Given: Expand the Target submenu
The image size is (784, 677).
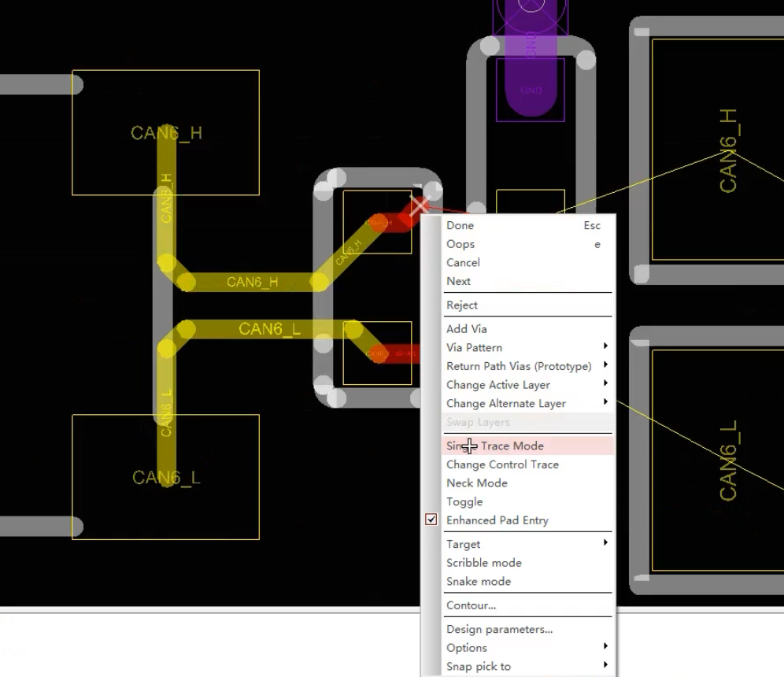Looking at the screenshot, I should pos(527,544).
